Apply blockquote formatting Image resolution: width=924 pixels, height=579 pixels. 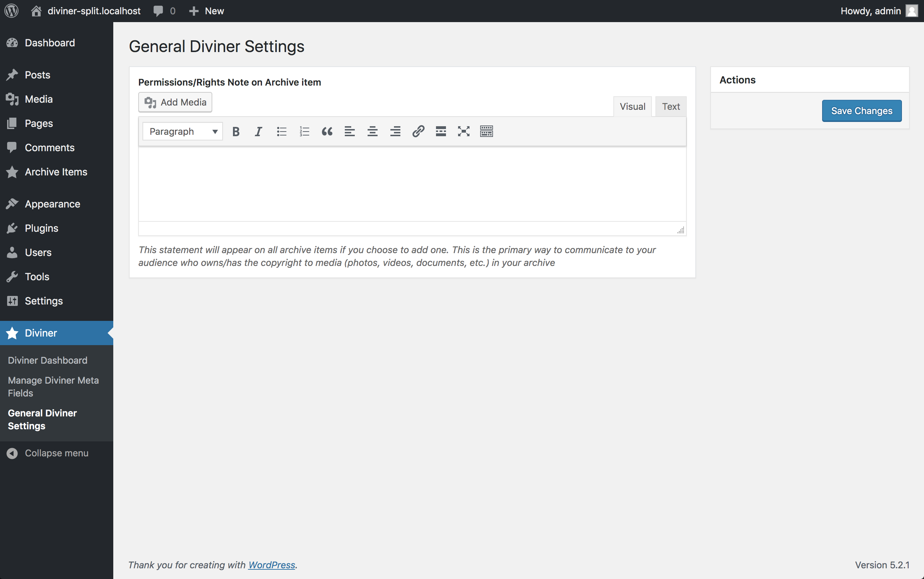coord(327,131)
